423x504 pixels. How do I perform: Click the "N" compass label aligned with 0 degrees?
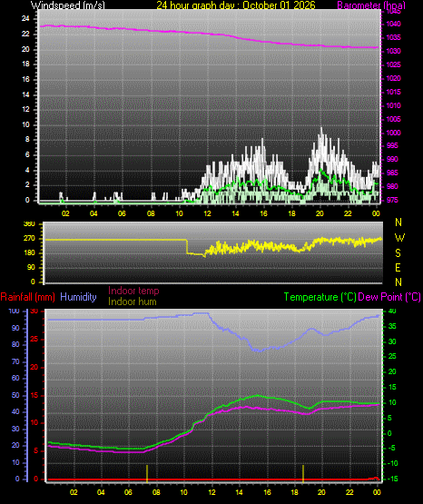(x=398, y=282)
